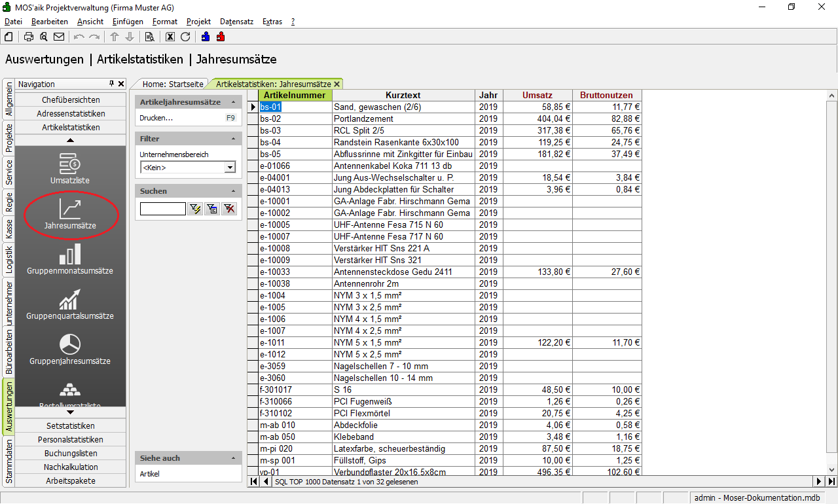Click the remove search filter icon
The width and height of the screenshot is (838, 504).
(x=228, y=209)
